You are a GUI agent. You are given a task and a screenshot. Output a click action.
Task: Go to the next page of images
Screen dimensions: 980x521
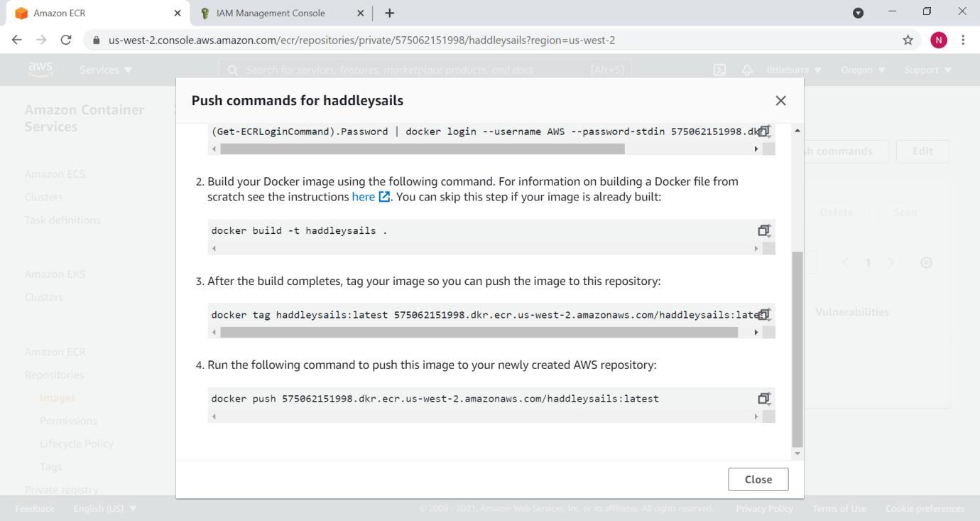click(x=891, y=262)
